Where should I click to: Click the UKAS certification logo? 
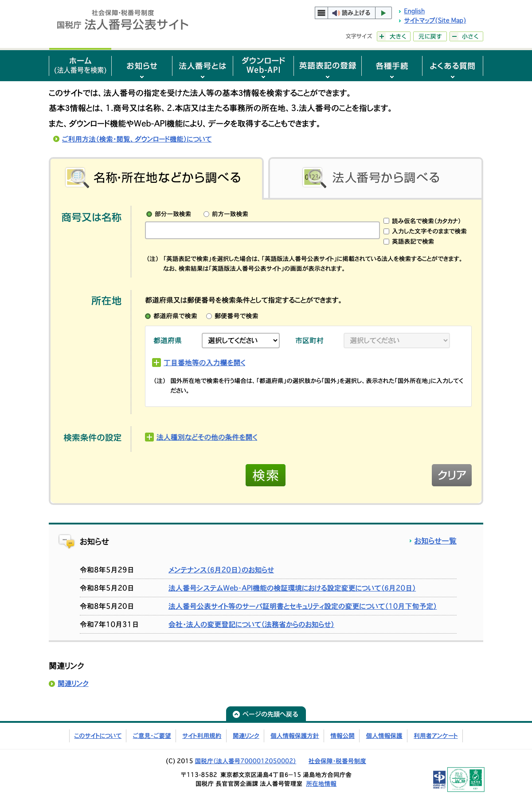(x=476, y=780)
